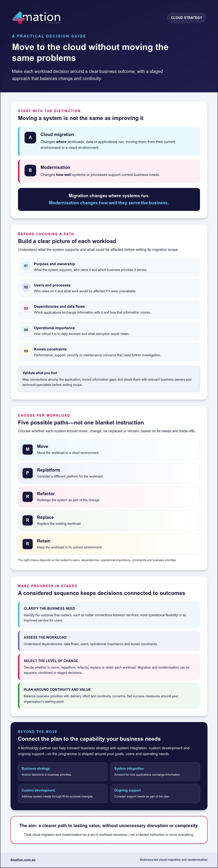Viewport: 218px width, 868px height.
Task: Open the System integration tile
Action: [155, 772]
